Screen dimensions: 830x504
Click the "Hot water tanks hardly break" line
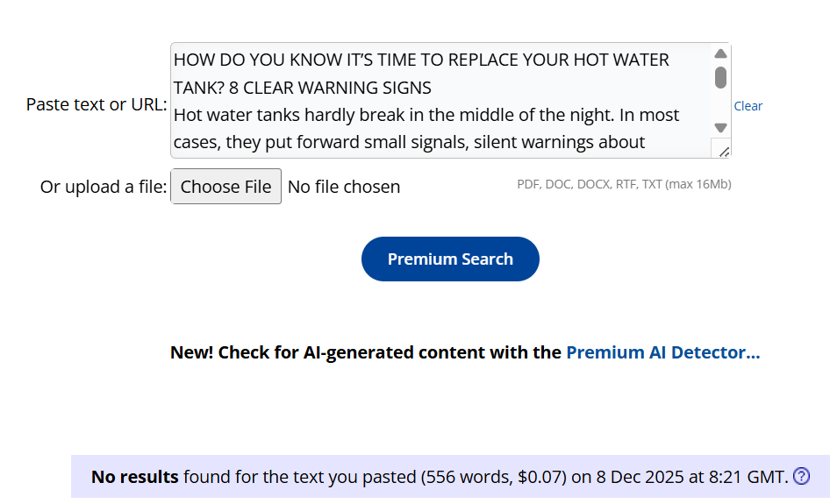click(x=426, y=115)
